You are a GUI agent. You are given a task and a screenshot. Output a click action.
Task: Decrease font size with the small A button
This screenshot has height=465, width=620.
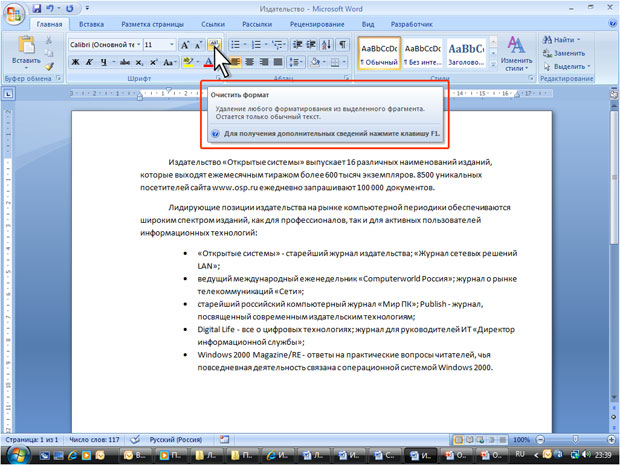coord(198,45)
